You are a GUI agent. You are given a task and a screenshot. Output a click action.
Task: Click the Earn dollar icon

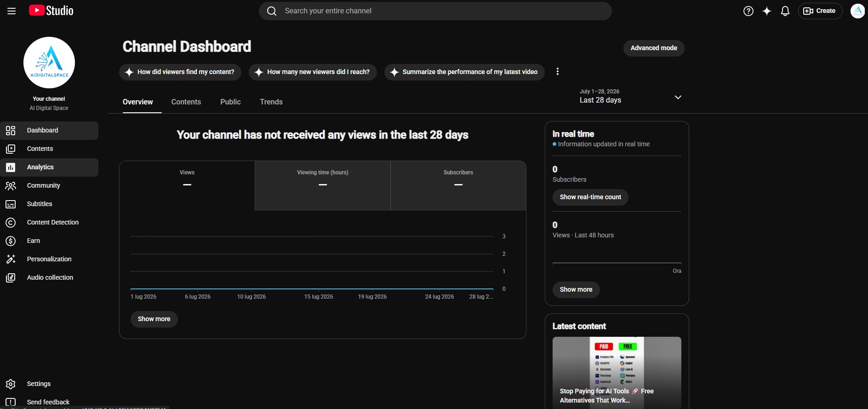(11, 241)
